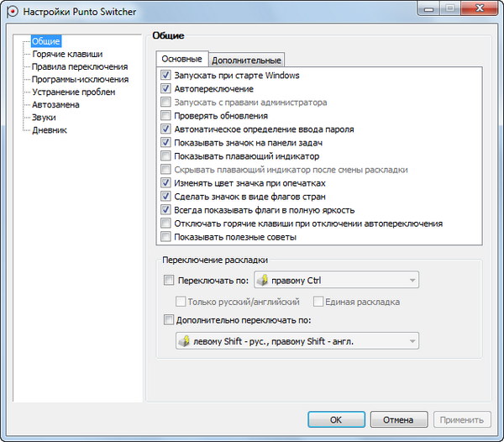This screenshot has height=442, width=504.
Task: Enable 'Дополнительно переключать по' checkbox
Action: pos(169,319)
